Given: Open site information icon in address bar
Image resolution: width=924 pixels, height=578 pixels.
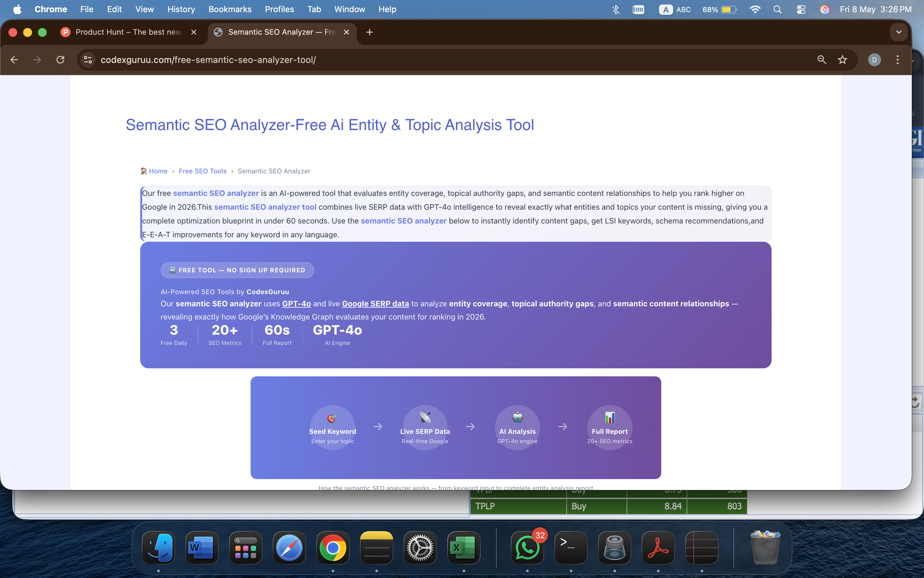Looking at the screenshot, I should pyautogui.click(x=88, y=60).
